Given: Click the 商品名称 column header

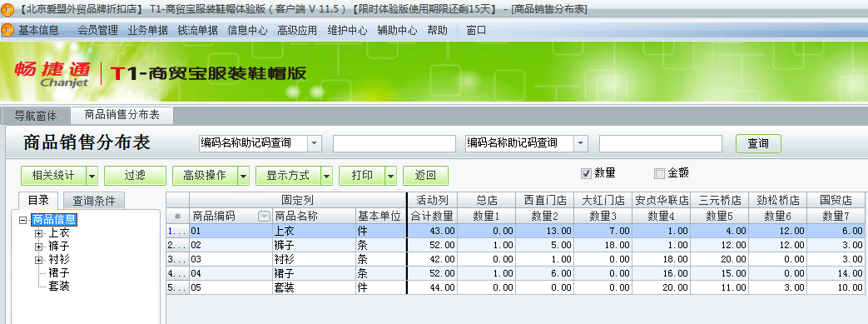Looking at the screenshot, I should click(315, 216).
